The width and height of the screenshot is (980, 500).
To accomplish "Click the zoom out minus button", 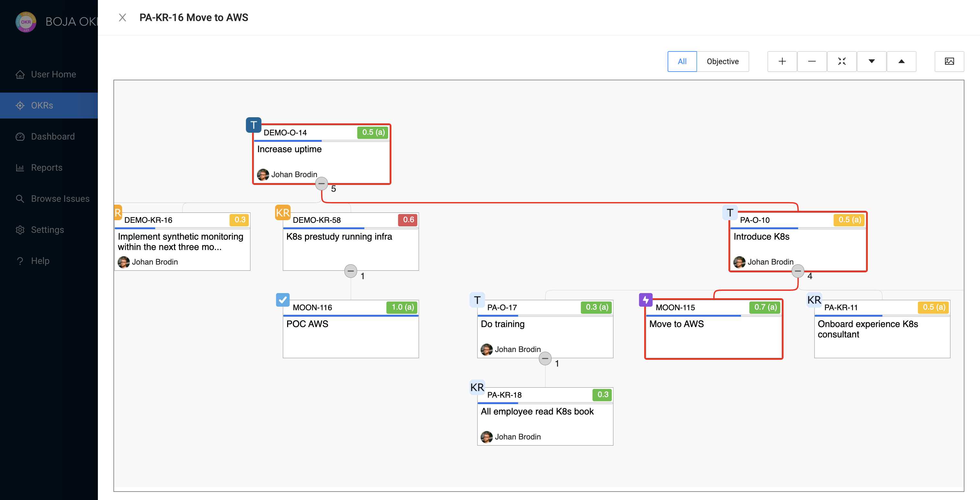I will (x=811, y=61).
